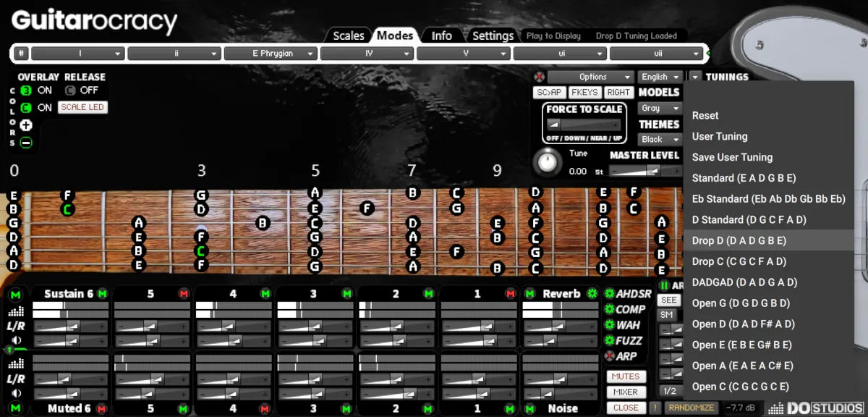This screenshot has width=868, height=417.
Task: Click the WAH gear icon
Action: coord(609,325)
